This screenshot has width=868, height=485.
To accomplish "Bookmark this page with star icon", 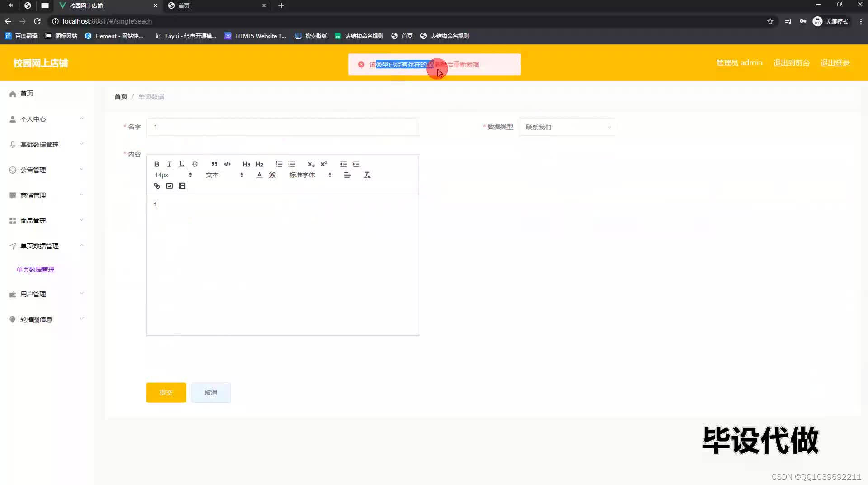I will point(770,21).
